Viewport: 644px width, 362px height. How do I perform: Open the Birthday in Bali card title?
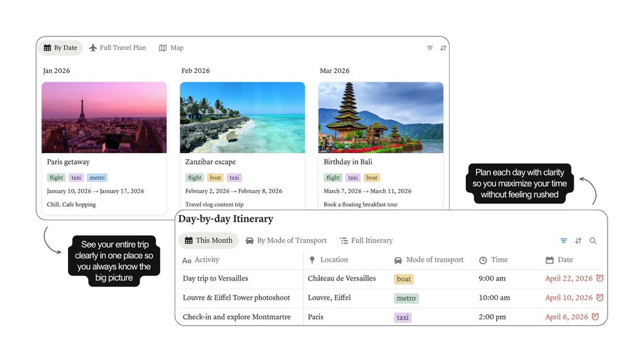348,161
